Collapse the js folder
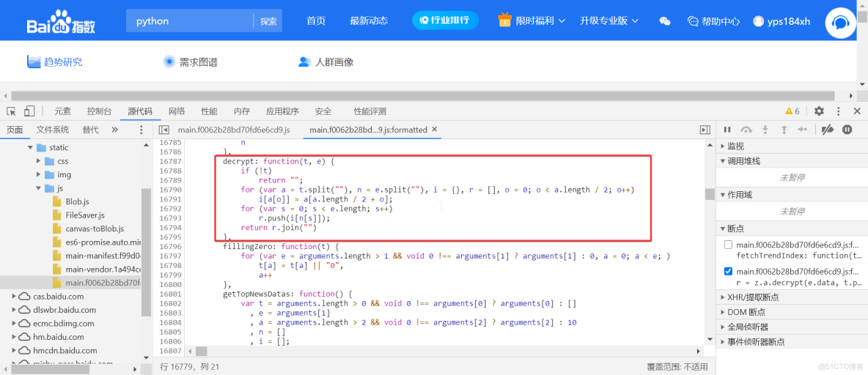The width and height of the screenshot is (868, 375). 39,188
